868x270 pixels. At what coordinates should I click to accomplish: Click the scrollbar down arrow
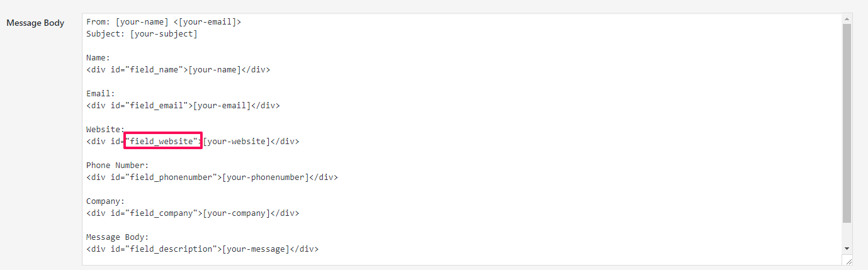coord(847,249)
